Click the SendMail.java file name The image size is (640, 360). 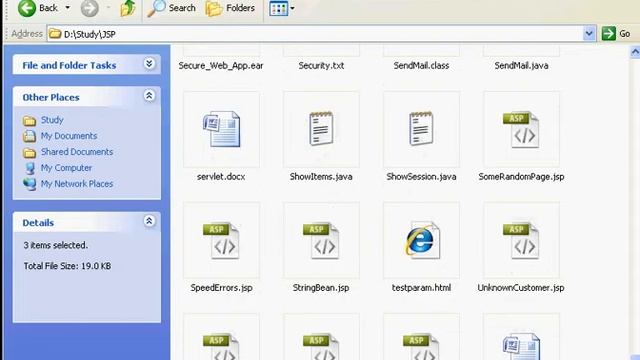[521, 66]
